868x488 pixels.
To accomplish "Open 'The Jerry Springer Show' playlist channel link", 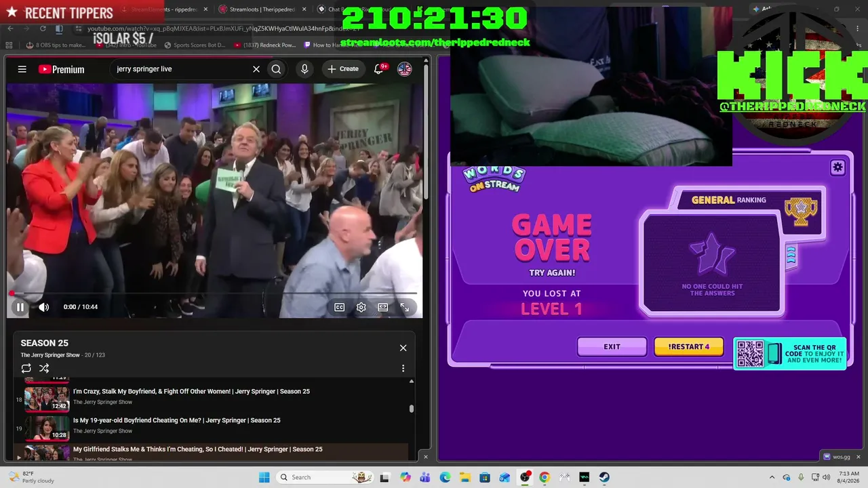I will click(50, 355).
